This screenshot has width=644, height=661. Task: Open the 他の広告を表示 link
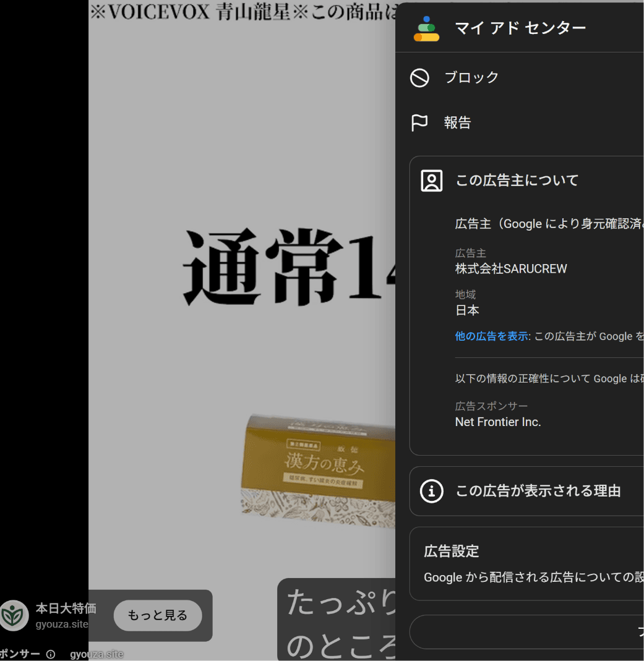pyautogui.click(x=492, y=336)
